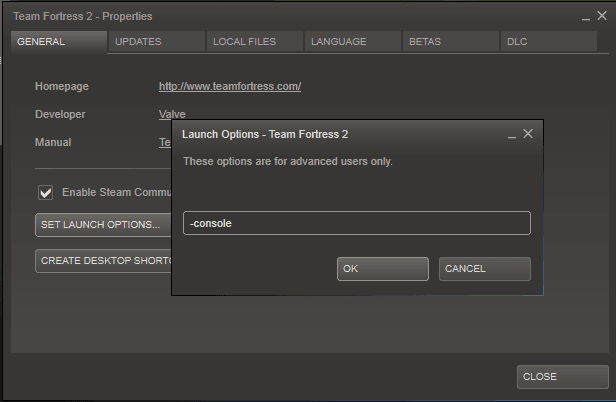Switch to the DLC tab
The height and width of the screenshot is (402, 616).
tap(547, 42)
